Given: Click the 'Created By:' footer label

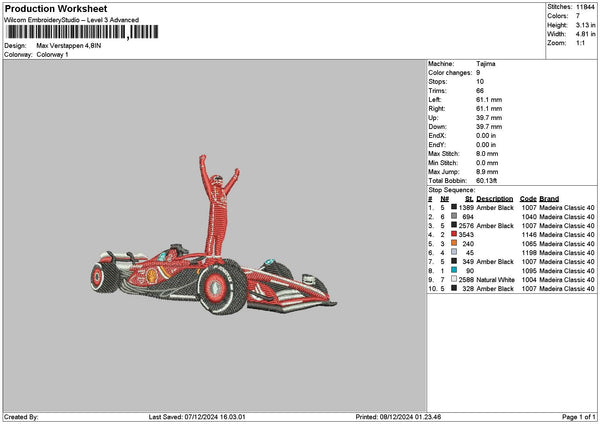Looking at the screenshot, I should coord(21,417).
